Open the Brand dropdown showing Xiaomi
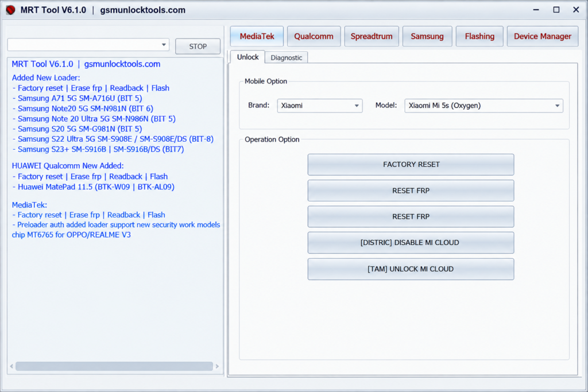 [x=320, y=106]
